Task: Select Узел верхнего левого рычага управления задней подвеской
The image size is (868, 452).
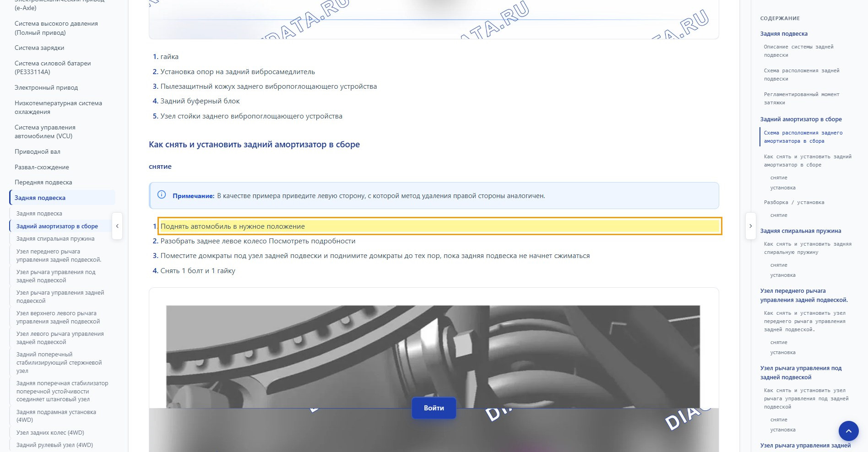Action: 58,317
